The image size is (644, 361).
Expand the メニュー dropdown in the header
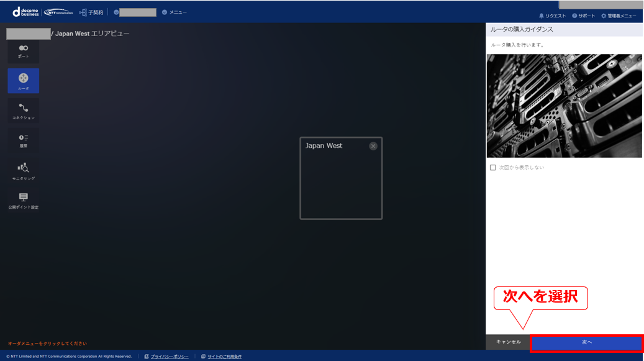(174, 12)
